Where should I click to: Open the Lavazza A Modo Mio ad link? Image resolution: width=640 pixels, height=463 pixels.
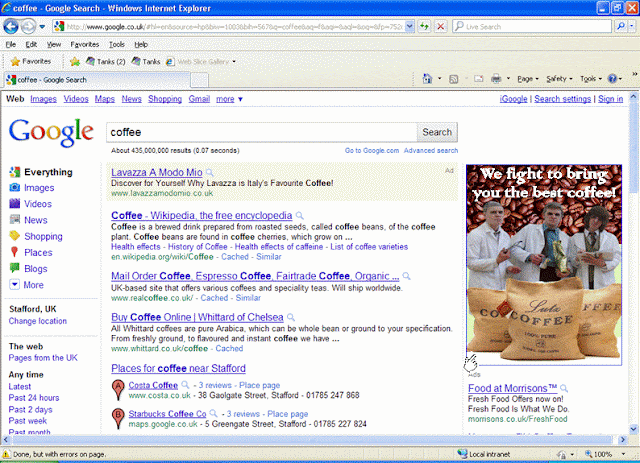coord(157,172)
